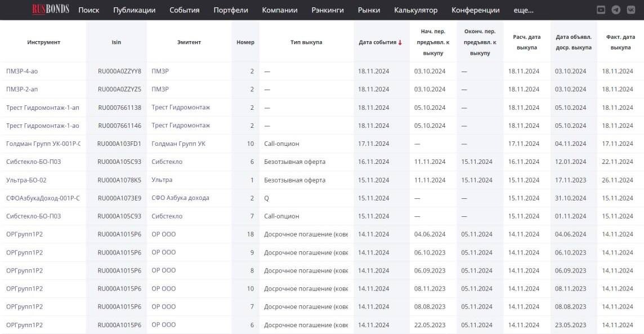Image resolution: width=644 pixels, height=334 pixels.
Task: Open the Компании menu
Action: [279, 10]
